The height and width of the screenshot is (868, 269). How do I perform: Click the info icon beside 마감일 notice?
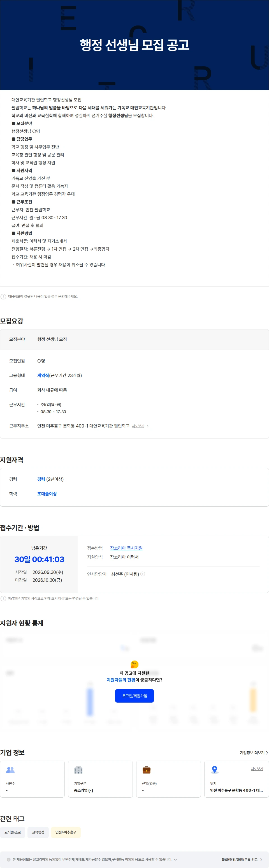3,599
